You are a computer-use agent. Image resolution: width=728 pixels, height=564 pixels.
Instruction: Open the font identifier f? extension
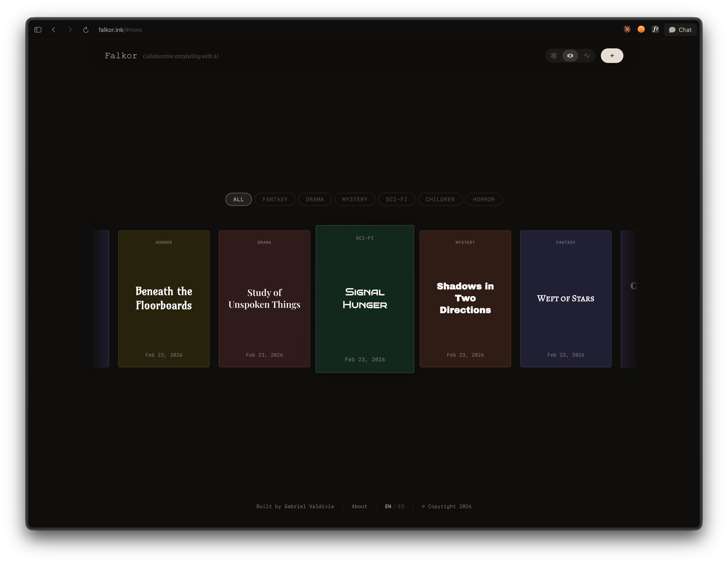pos(655,29)
